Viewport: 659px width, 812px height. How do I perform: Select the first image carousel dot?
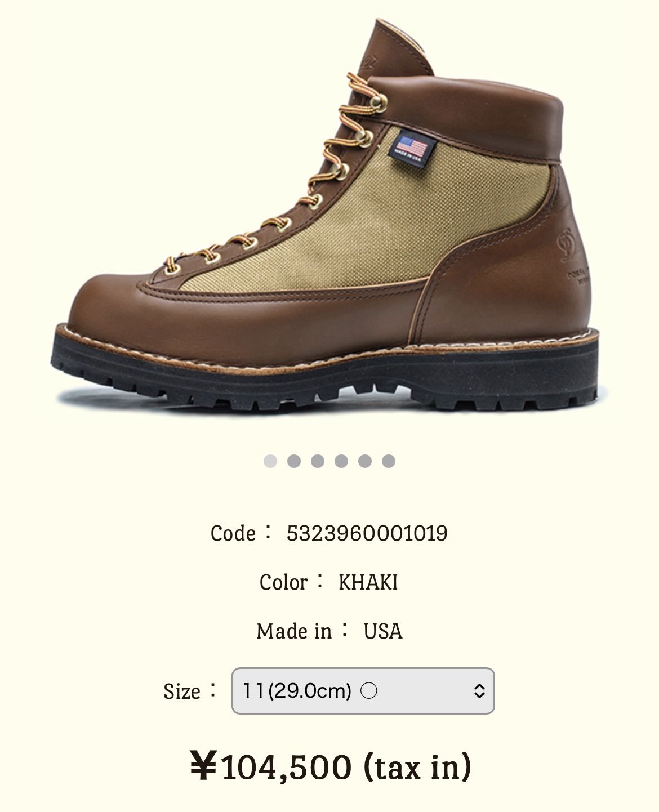click(270, 461)
